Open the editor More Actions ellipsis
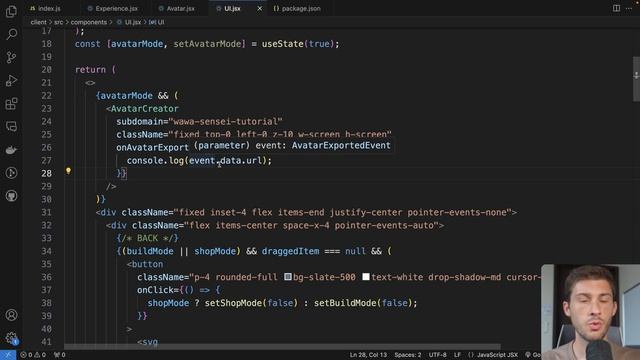Screen dimensions: 640x360 (629, 8)
